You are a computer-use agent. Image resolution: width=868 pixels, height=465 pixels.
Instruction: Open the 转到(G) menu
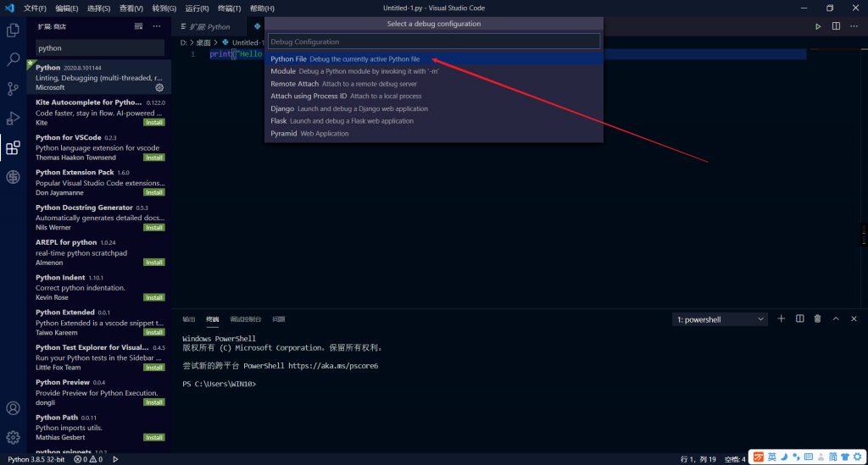[x=164, y=8]
